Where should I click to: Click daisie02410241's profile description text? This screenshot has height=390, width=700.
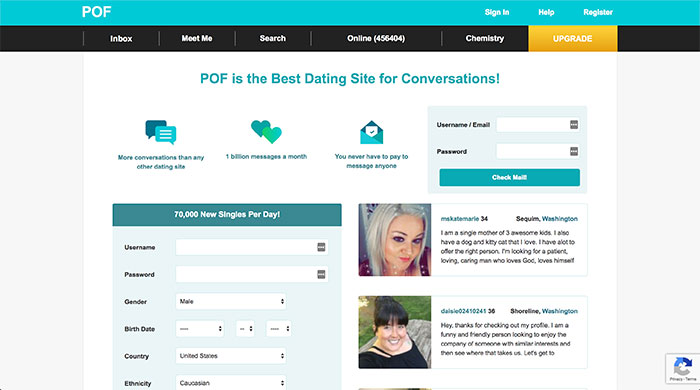click(x=505, y=339)
